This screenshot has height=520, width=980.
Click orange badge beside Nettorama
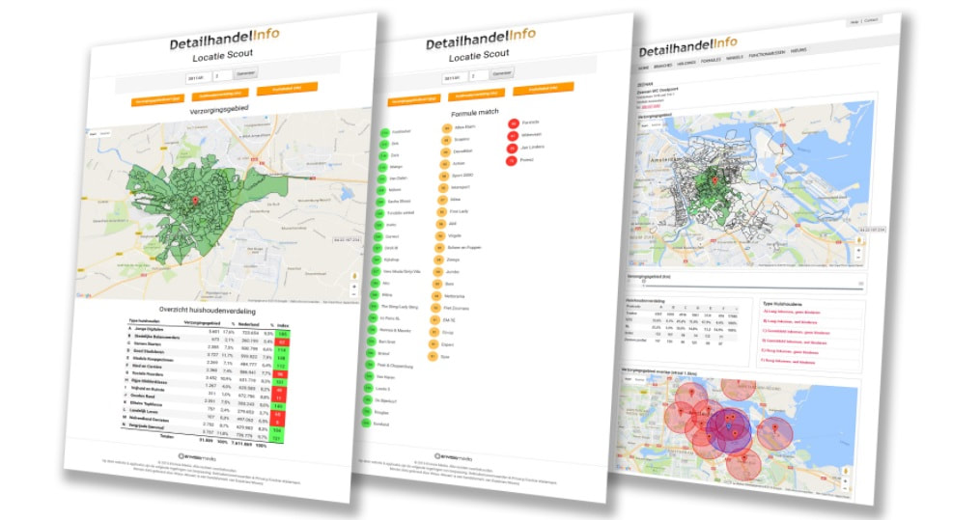click(x=436, y=296)
